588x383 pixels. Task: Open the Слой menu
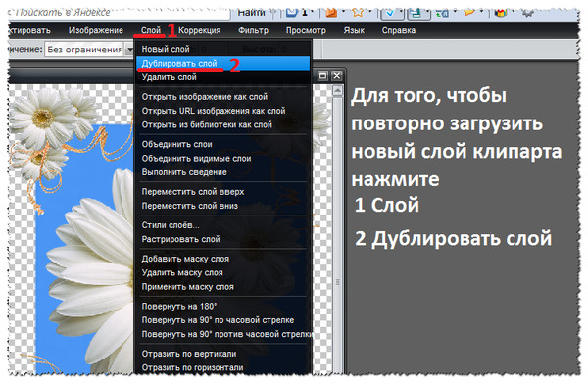click(151, 30)
